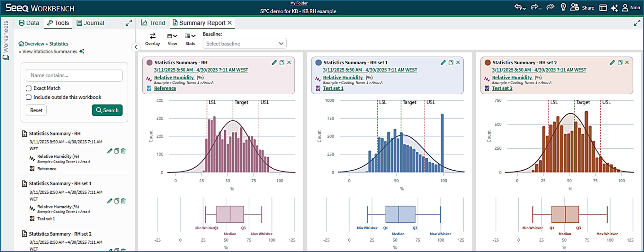
Task: Open Nina's user profile menu
Action: pyautogui.click(x=631, y=7)
